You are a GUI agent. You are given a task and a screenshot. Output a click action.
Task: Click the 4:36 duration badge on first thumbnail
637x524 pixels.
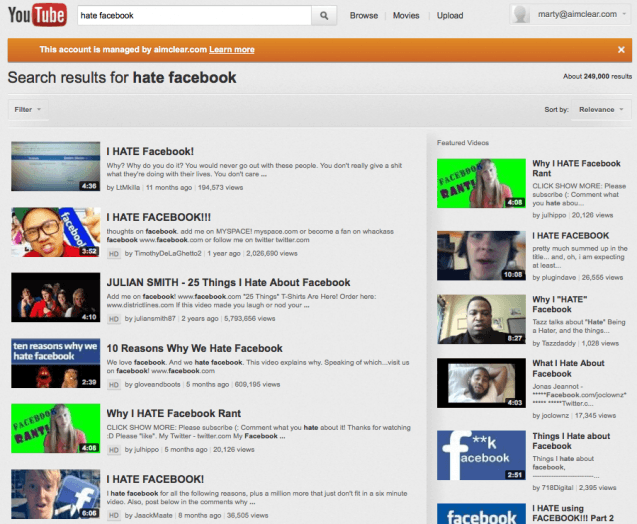click(89, 186)
